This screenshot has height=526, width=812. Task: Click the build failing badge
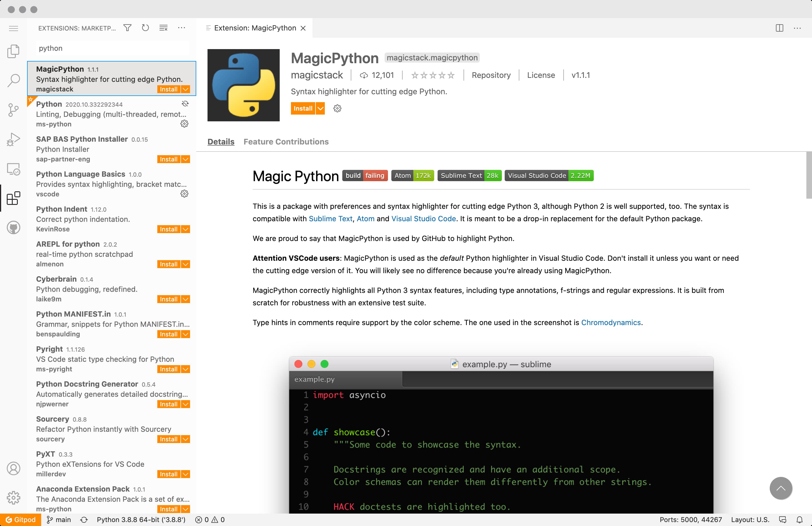coord(365,176)
